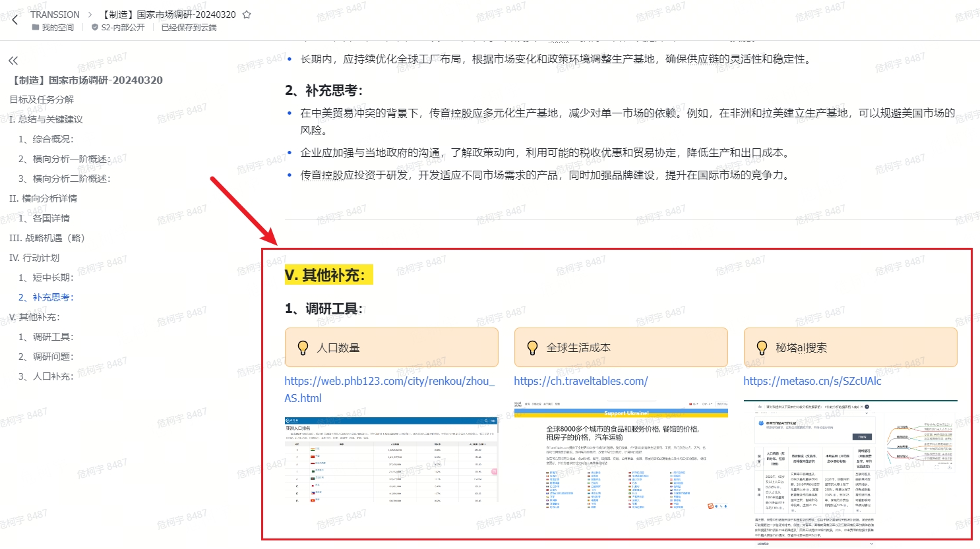This screenshot has height=549, width=980.
Task: Click the 我的空间 folder icon
Action: [x=36, y=28]
